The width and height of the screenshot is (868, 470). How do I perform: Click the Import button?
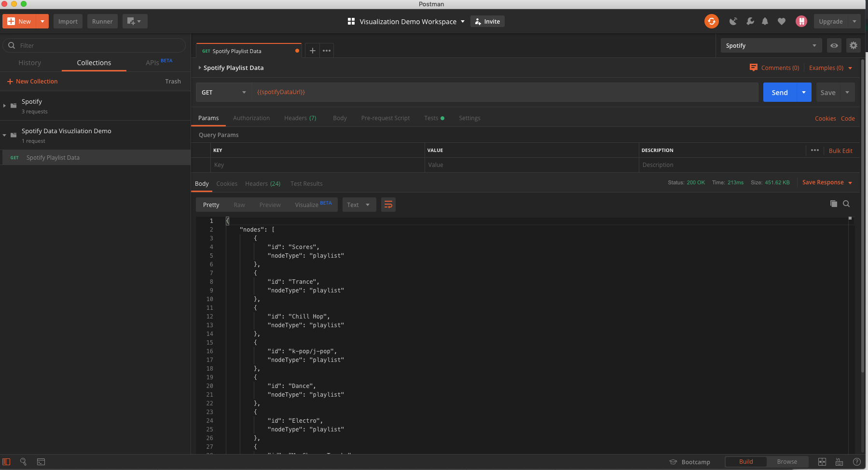click(x=68, y=21)
